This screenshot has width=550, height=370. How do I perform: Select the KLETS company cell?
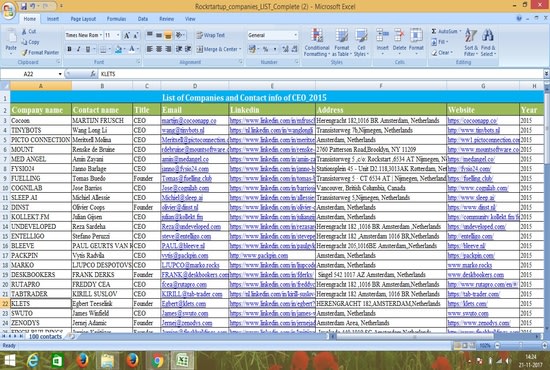click(41, 303)
